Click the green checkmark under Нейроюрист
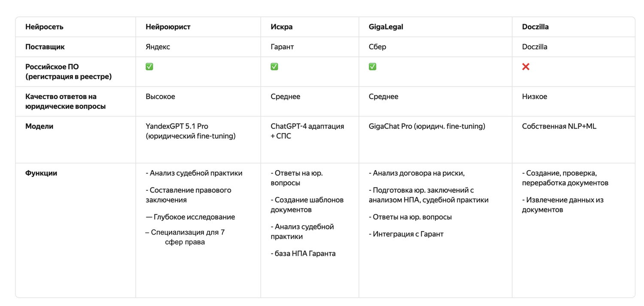Viewport: 644px width, 306px height. [x=149, y=67]
